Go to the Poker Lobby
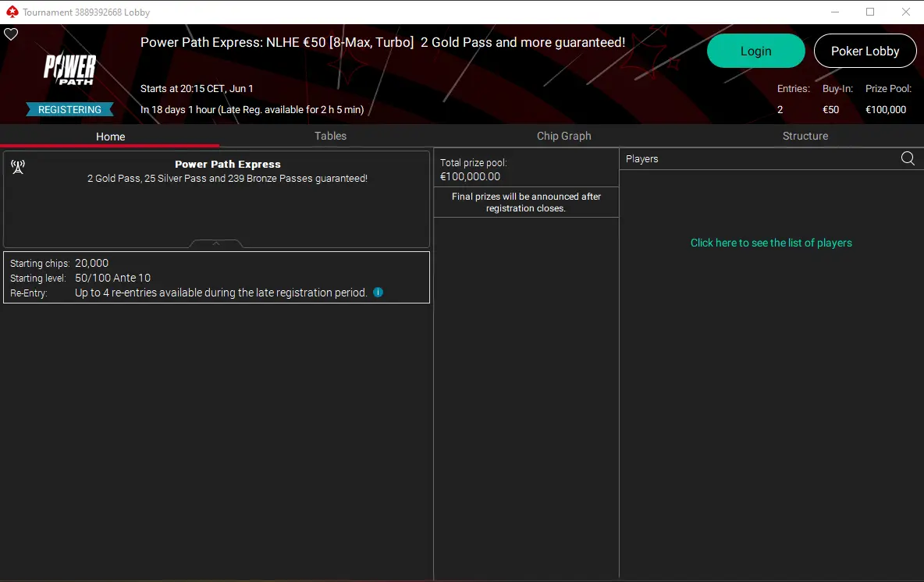 (x=865, y=51)
